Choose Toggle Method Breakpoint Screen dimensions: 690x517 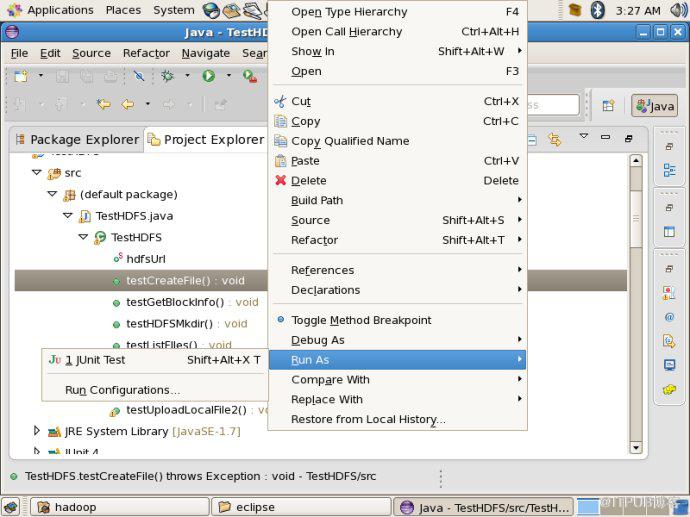pyautogui.click(x=398, y=320)
